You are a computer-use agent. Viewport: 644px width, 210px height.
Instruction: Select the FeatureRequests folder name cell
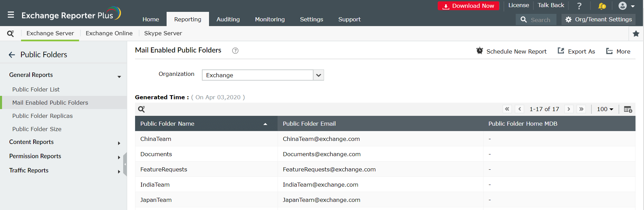(206, 169)
